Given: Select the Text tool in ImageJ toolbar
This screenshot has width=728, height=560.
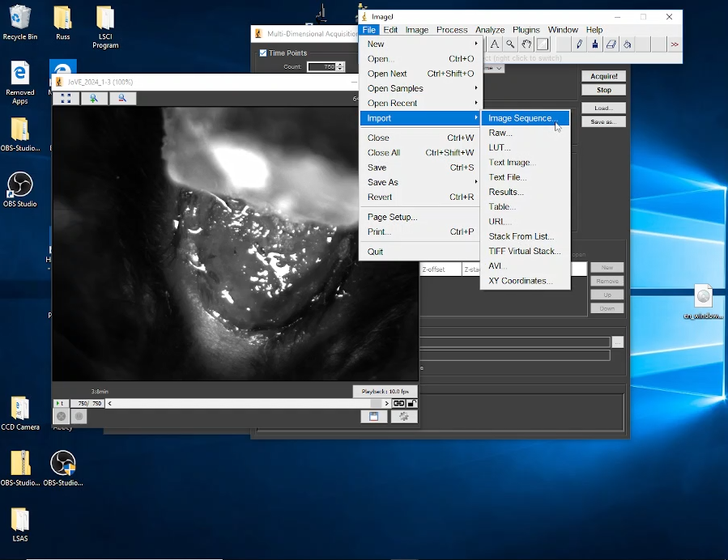Looking at the screenshot, I should pos(494,45).
